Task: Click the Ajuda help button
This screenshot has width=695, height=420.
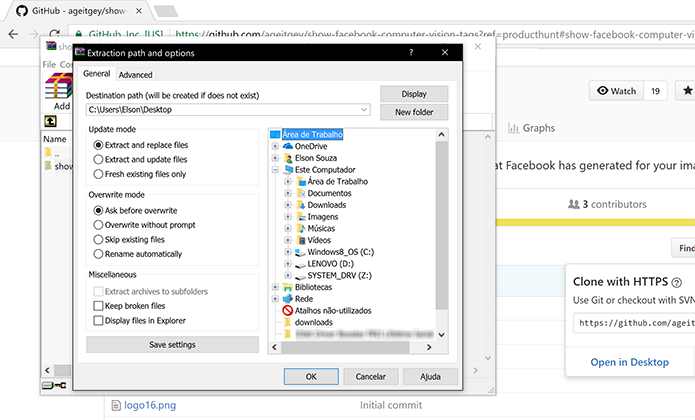Action: tap(430, 377)
